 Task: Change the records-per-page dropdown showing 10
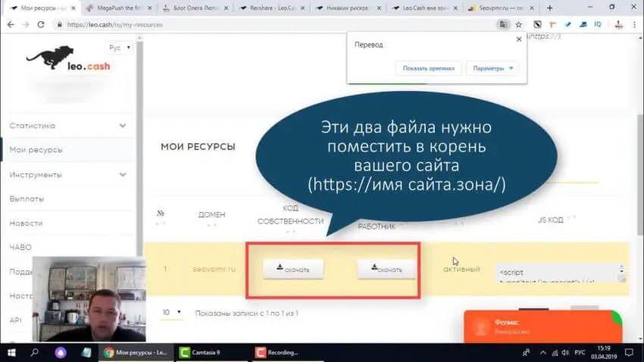[x=172, y=312]
